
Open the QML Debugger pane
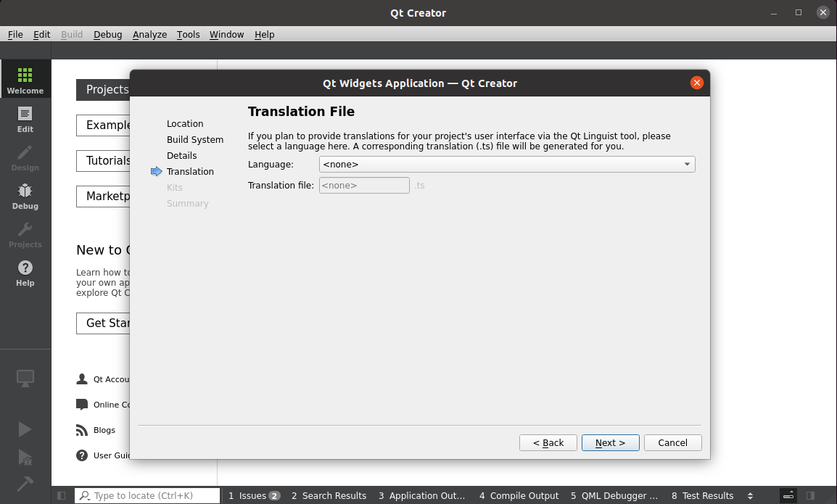pyautogui.click(x=614, y=495)
